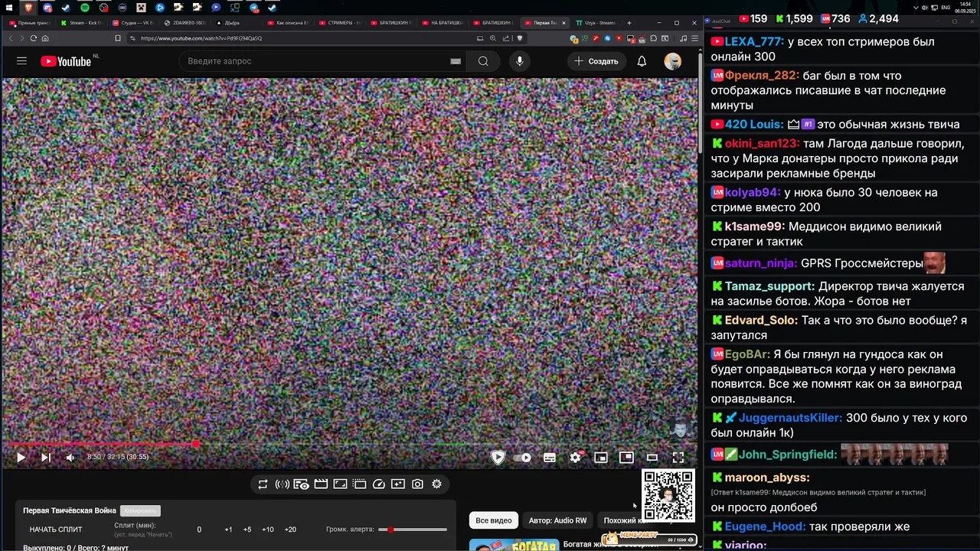
Task: Start voice search with the microphone icon
Action: click(520, 61)
